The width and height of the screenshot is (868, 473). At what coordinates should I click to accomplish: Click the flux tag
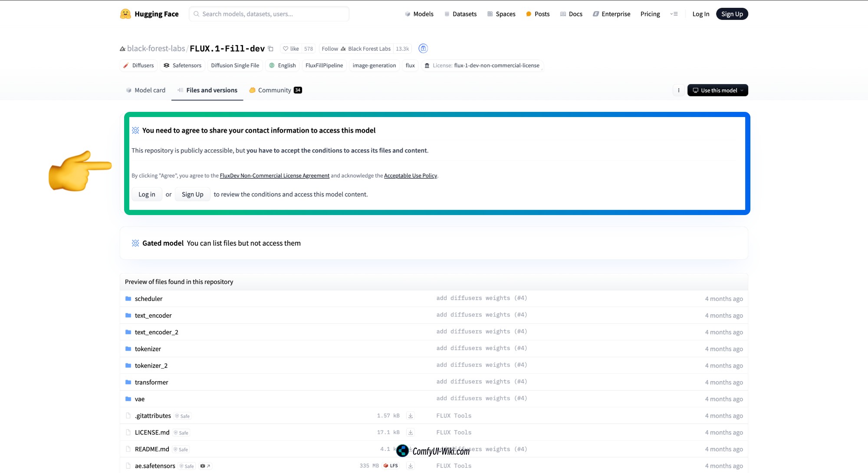point(410,65)
